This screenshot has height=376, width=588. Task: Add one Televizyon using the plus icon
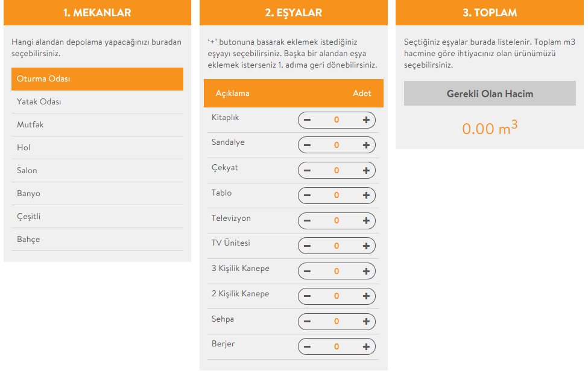coord(366,221)
